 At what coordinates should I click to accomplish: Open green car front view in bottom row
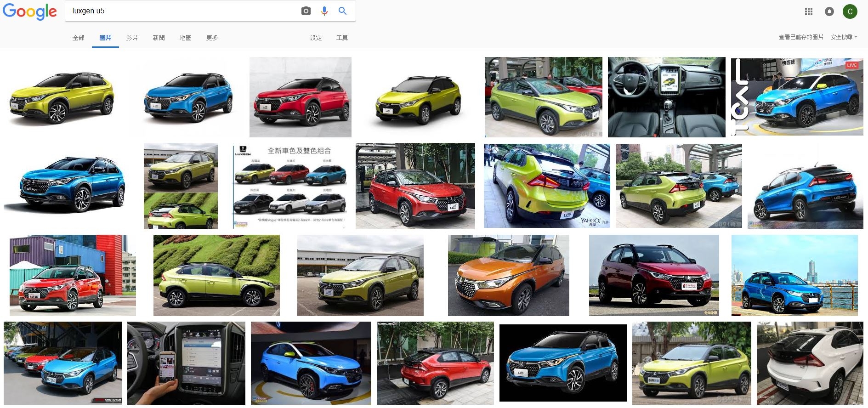[692, 363]
